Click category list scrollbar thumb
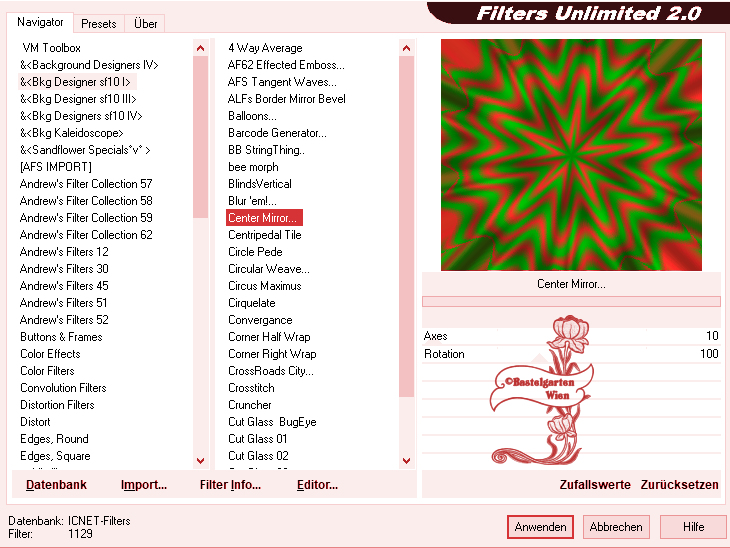The height and width of the screenshot is (548, 730). 200,137
